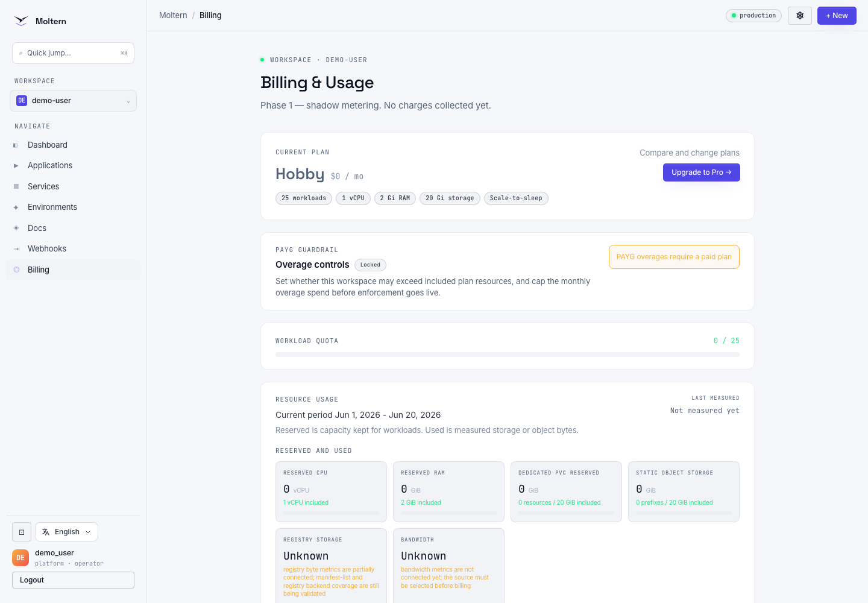Click the sidebar collapse square icon
This screenshot has height=603, width=868.
22,532
